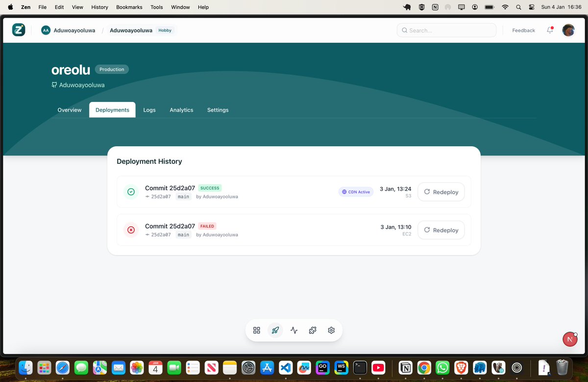Click the Notion icon in menu bar

click(x=435, y=7)
